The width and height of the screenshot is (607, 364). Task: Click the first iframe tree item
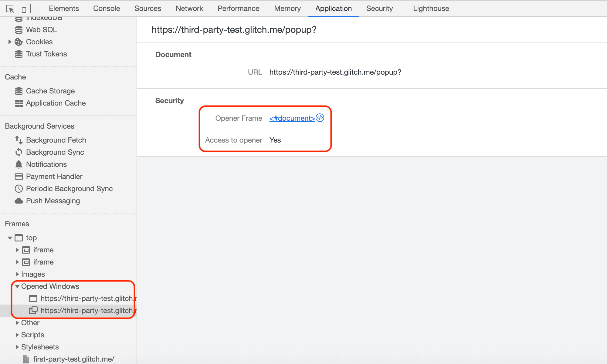[x=43, y=250]
